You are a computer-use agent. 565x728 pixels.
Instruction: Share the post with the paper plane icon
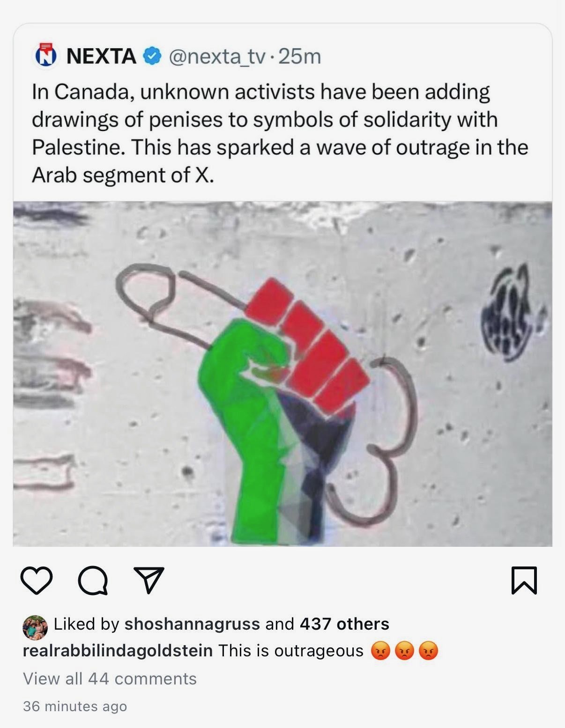tap(149, 580)
